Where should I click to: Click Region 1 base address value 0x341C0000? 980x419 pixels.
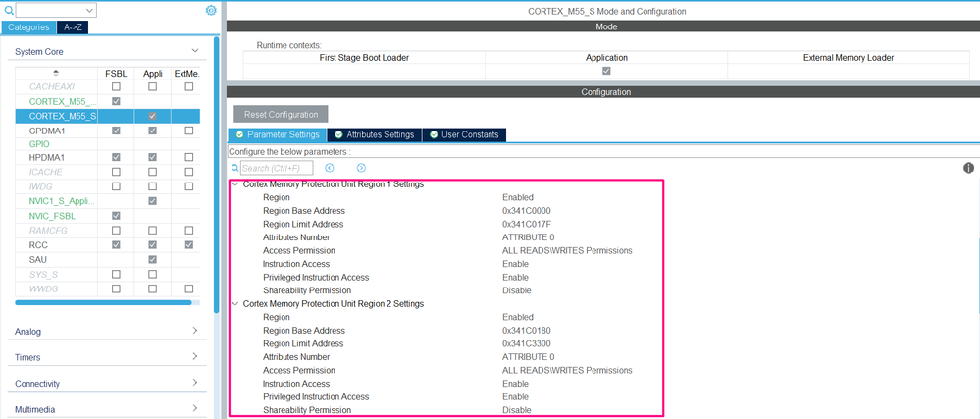pyautogui.click(x=527, y=211)
